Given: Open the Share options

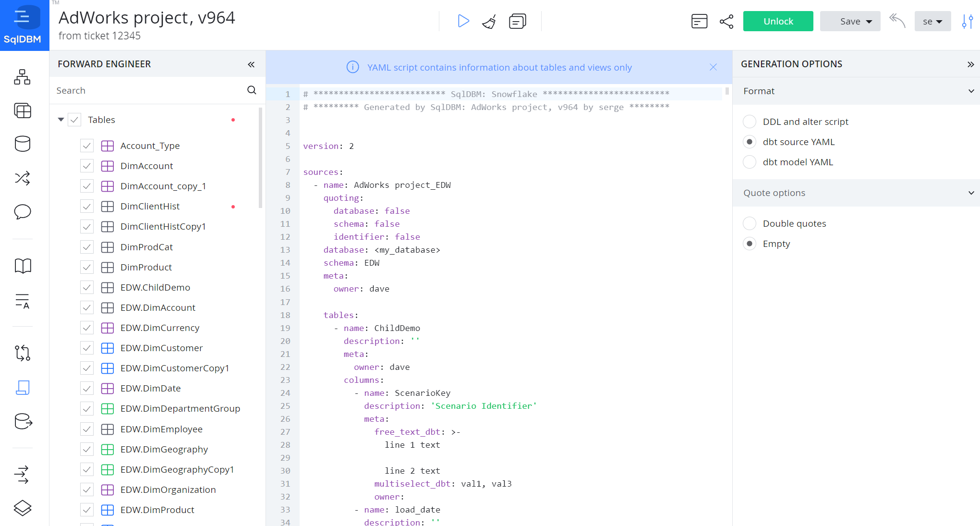Looking at the screenshot, I should point(726,21).
